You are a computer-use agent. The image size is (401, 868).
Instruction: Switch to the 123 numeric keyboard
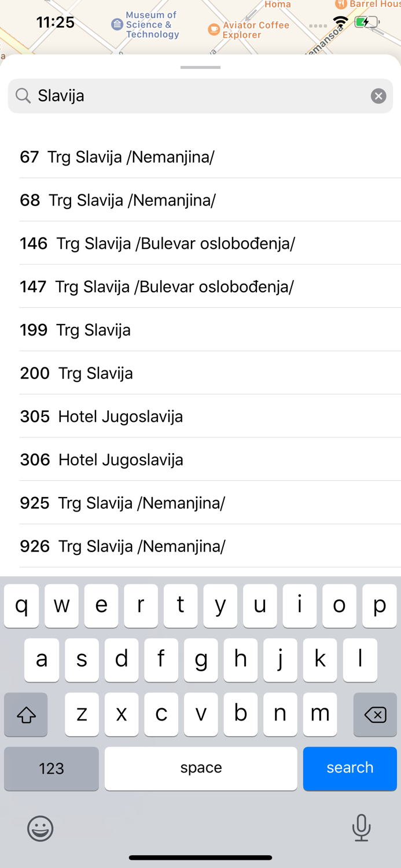51,768
